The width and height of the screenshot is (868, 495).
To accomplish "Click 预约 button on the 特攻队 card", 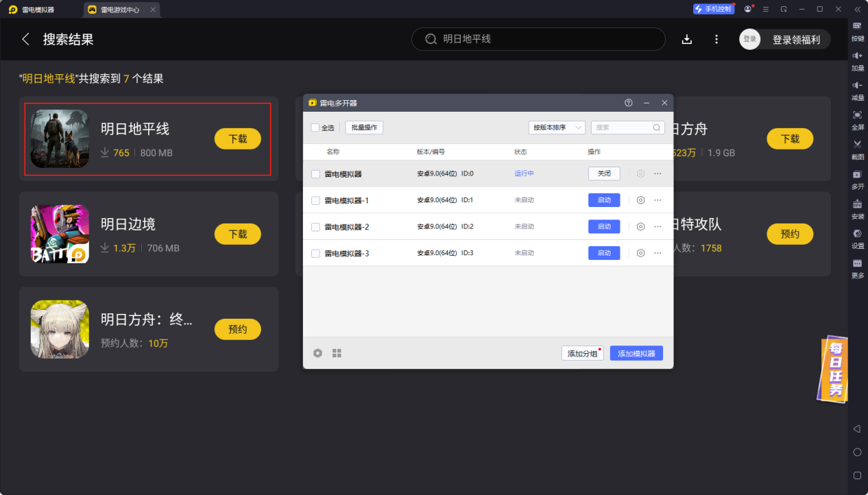I will (x=790, y=234).
